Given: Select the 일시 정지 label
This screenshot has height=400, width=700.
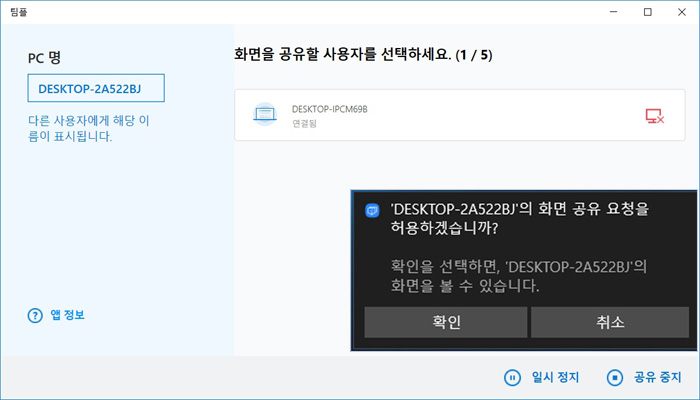Looking at the screenshot, I should point(555,378).
